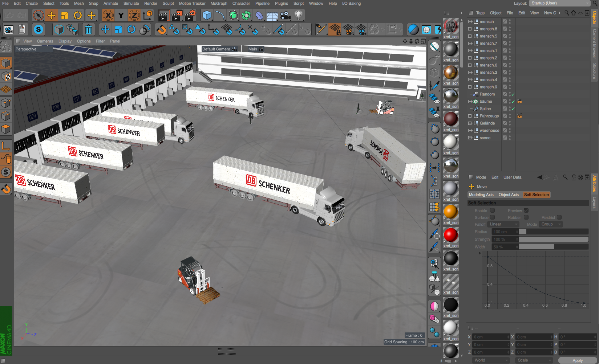Select the Live Selection arrow tool
Image resolution: width=599 pixels, height=364 pixels.
pyautogui.click(x=38, y=15)
